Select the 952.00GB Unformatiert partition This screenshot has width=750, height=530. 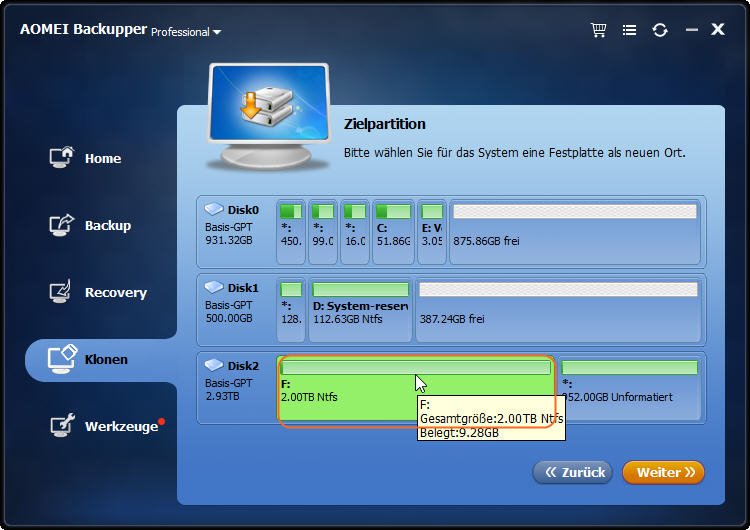630,389
